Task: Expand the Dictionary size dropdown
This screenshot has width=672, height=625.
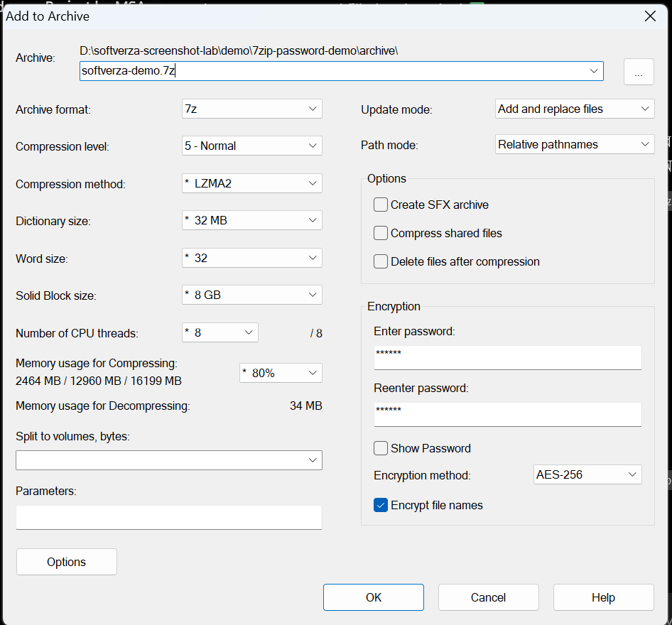Action: (x=252, y=220)
